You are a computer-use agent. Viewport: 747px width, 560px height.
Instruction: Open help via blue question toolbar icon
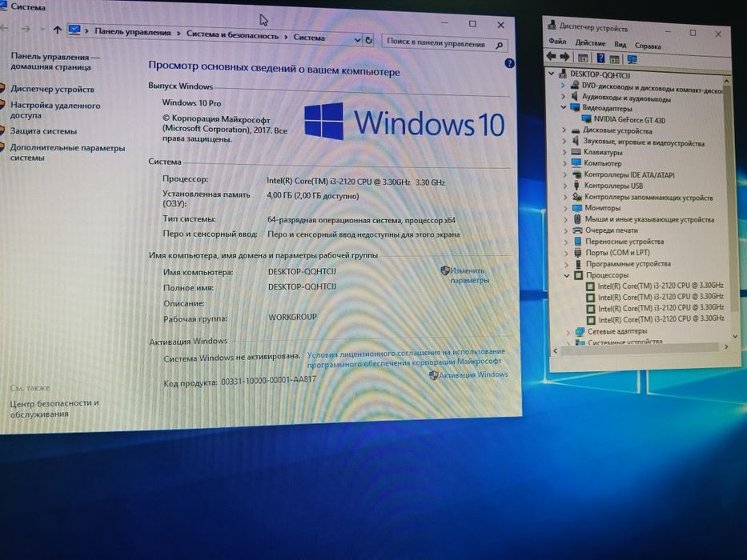tap(600, 58)
